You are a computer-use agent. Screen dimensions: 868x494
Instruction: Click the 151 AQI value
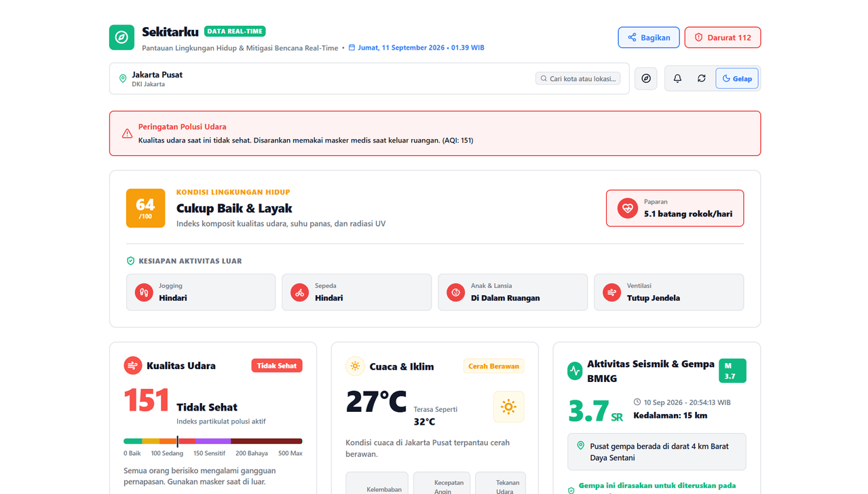147,400
